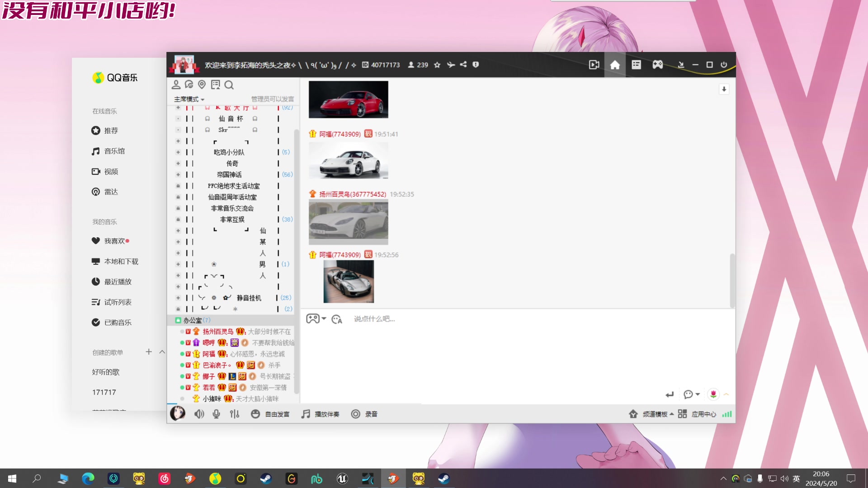Open the 频道模板 channel template menu
Viewport: 868px width, 488px height.
655,414
